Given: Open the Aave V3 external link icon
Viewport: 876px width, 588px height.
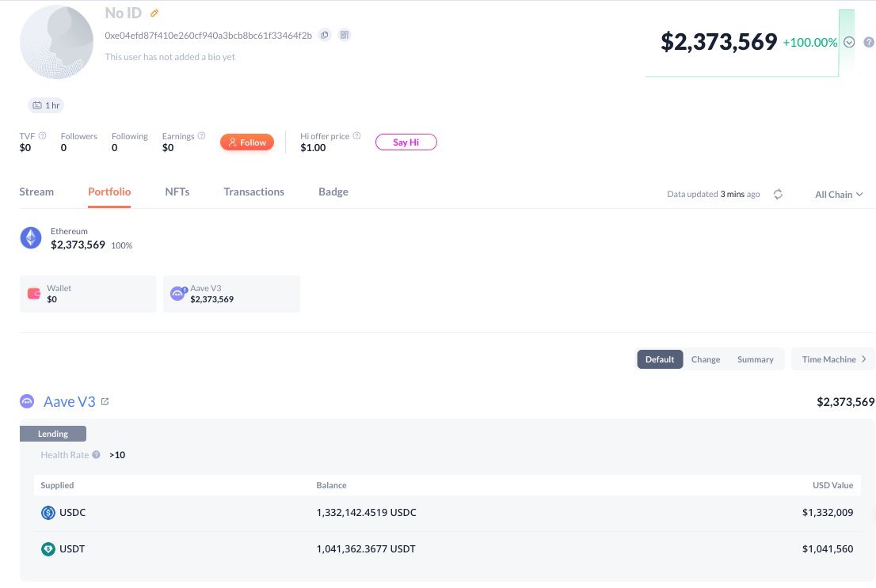Looking at the screenshot, I should pos(105,401).
